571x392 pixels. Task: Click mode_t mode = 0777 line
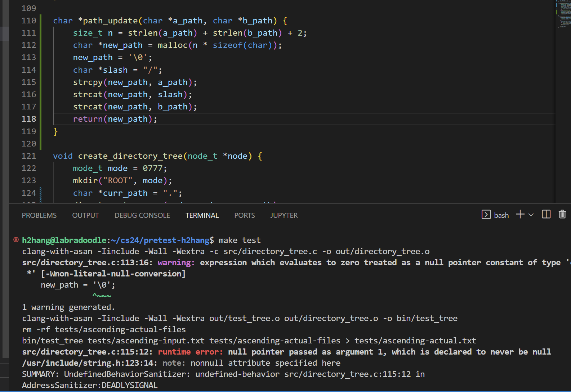click(x=120, y=168)
